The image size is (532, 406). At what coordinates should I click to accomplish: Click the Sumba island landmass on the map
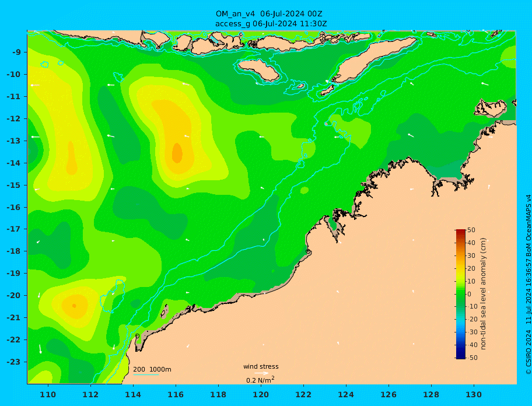tap(259, 69)
